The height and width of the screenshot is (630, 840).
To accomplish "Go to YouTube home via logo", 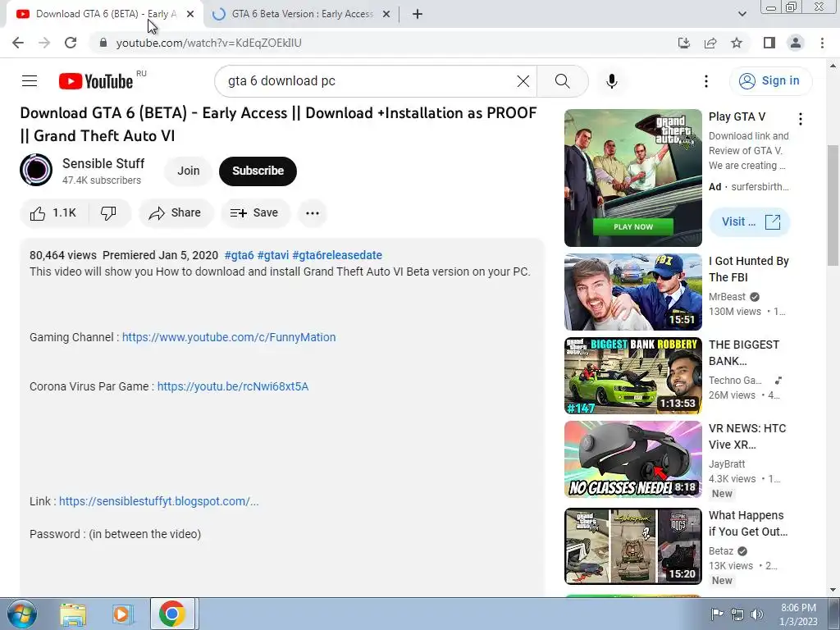I will (x=96, y=81).
